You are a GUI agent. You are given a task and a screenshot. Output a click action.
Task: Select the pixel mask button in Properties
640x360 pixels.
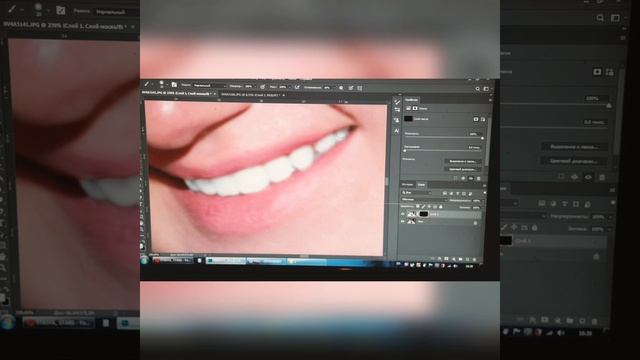coord(476,119)
